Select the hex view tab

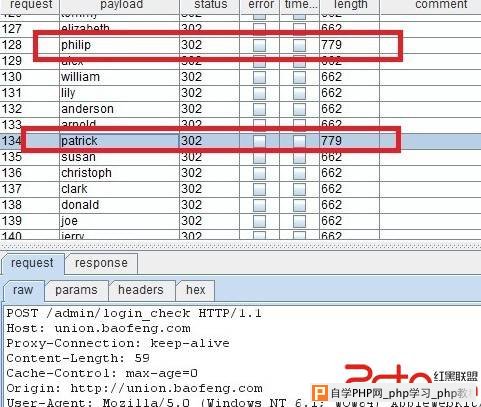pyautogui.click(x=195, y=290)
